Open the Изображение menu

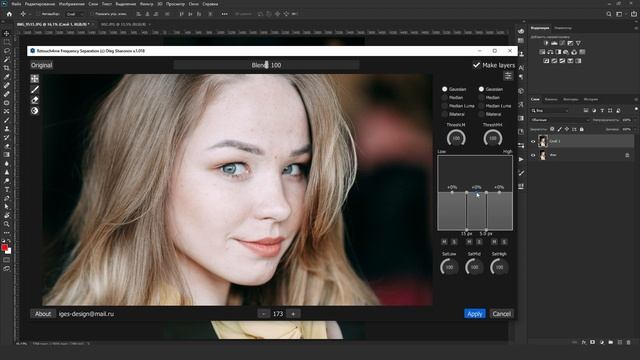coord(71,4)
